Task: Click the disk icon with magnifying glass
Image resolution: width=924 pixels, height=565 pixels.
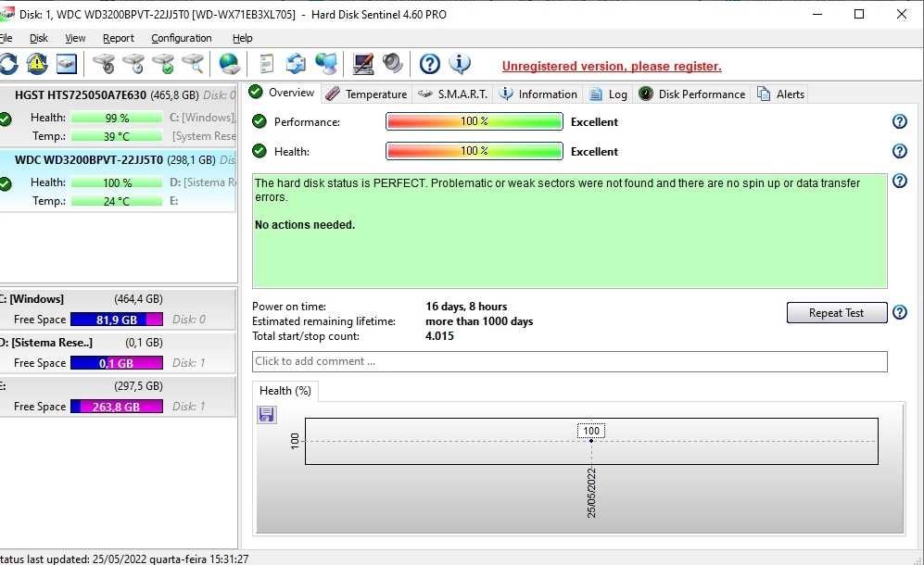Action: click(193, 64)
